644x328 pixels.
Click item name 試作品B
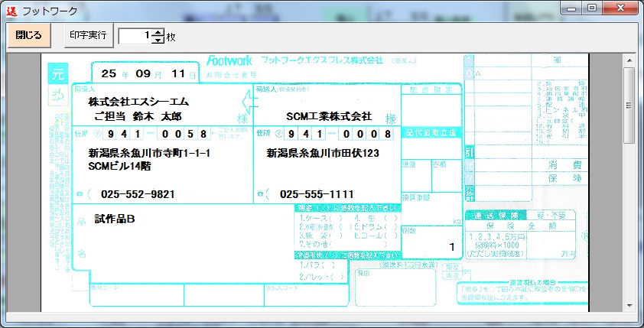[x=115, y=219]
